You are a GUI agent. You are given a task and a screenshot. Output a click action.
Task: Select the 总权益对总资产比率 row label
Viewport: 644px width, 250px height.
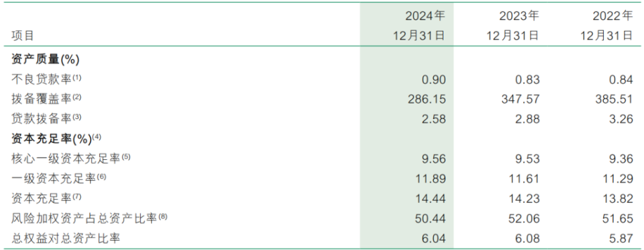click(x=66, y=238)
